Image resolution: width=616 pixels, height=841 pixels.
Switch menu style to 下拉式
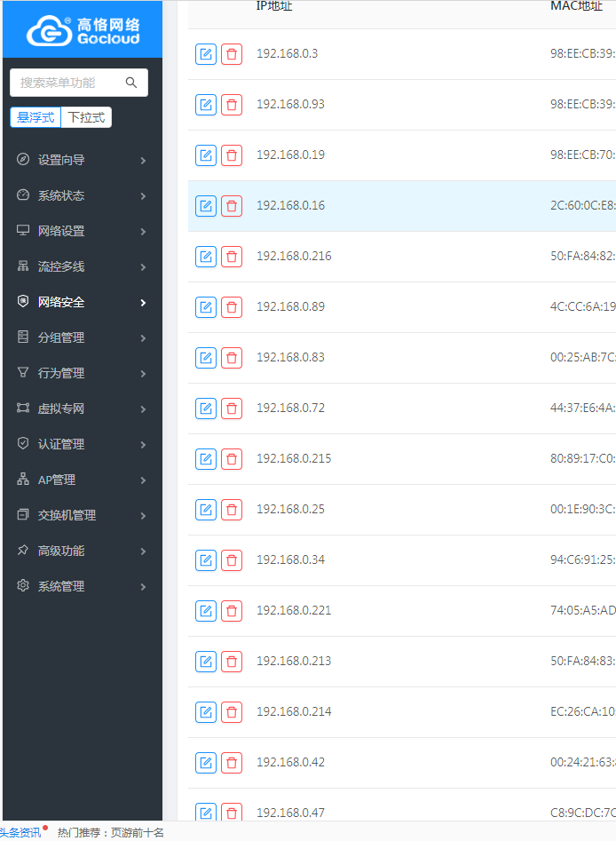click(x=86, y=117)
